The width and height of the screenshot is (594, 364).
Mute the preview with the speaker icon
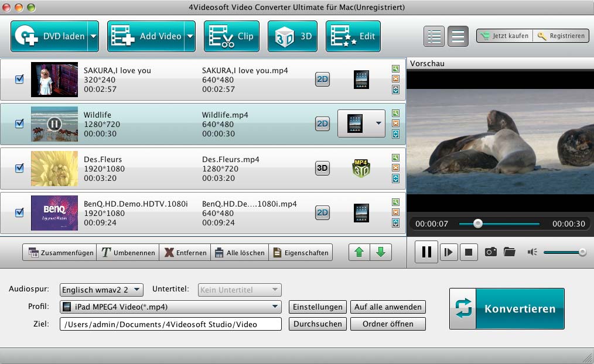click(532, 252)
